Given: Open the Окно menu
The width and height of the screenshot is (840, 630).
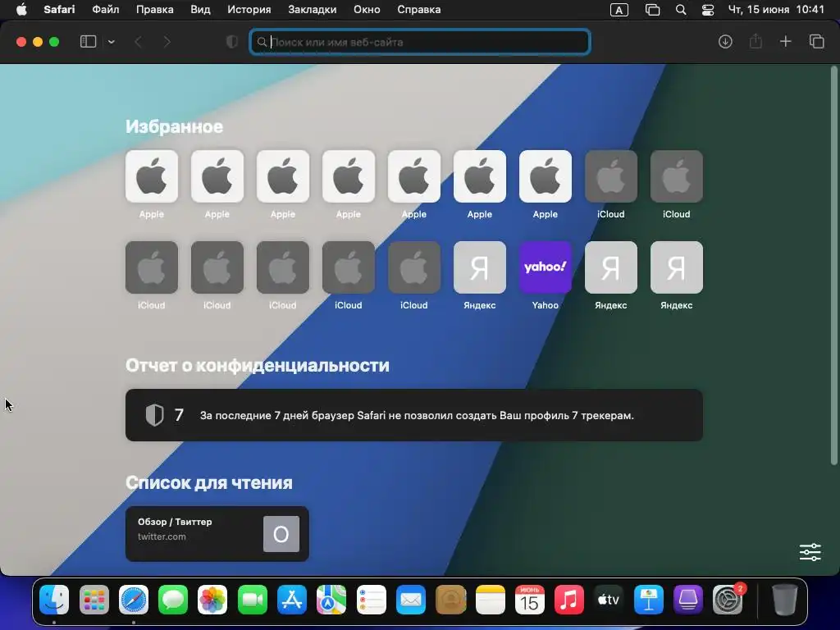Looking at the screenshot, I should click(367, 10).
